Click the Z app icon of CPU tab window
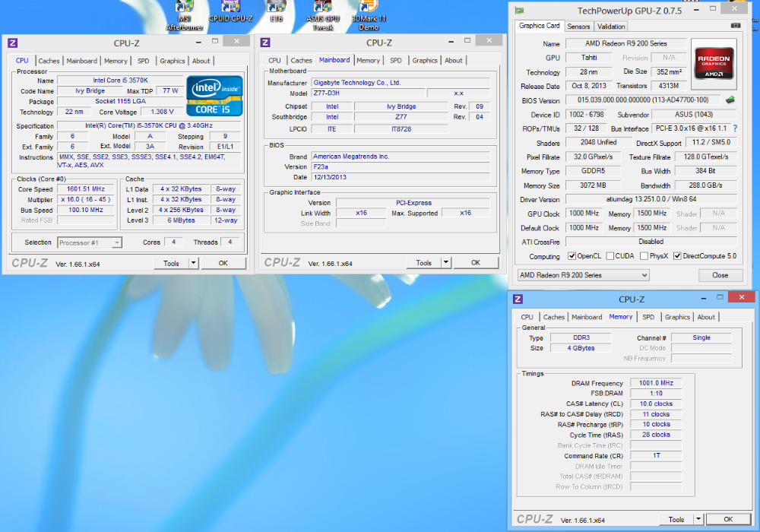760x532 pixels. (13, 43)
